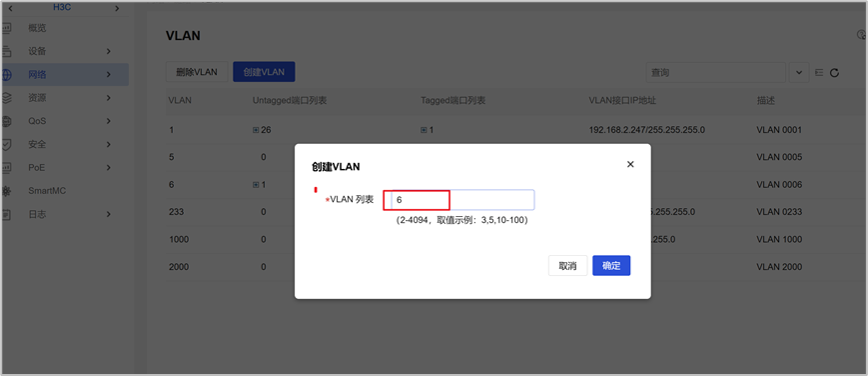Click the 删除VLAN button
The width and height of the screenshot is (868, 376).
point(197,72)
